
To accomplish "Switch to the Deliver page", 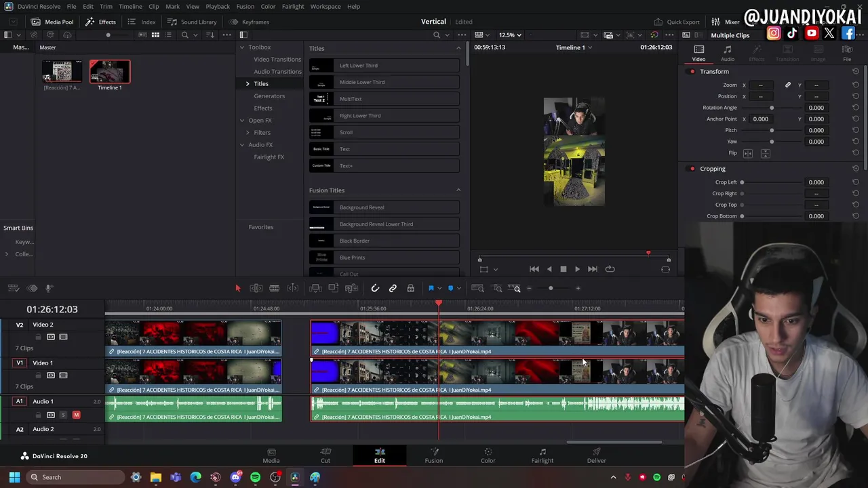I will [x=597, y=455].
